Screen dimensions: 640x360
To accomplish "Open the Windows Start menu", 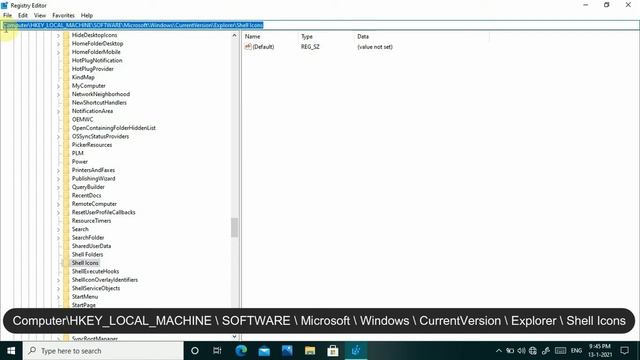I will point(11,351).
